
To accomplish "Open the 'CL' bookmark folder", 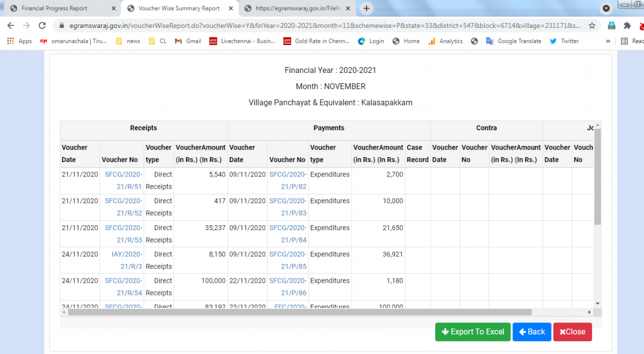I will click(x=158, y=41).
